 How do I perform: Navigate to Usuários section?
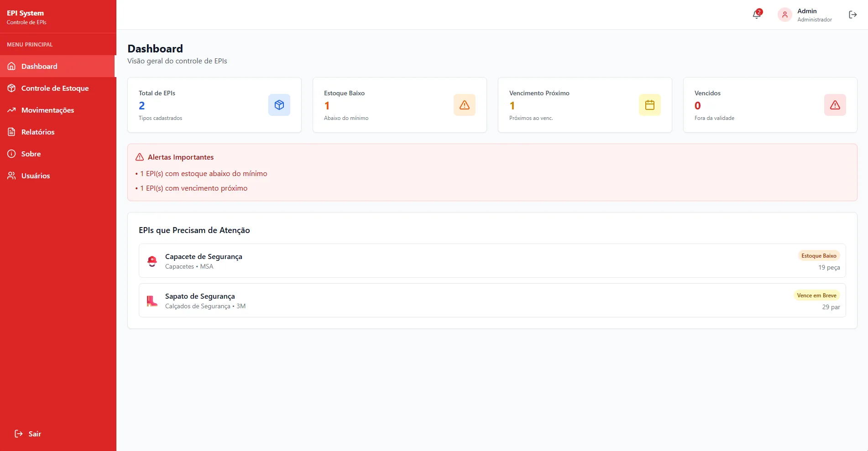coord(36,176)
